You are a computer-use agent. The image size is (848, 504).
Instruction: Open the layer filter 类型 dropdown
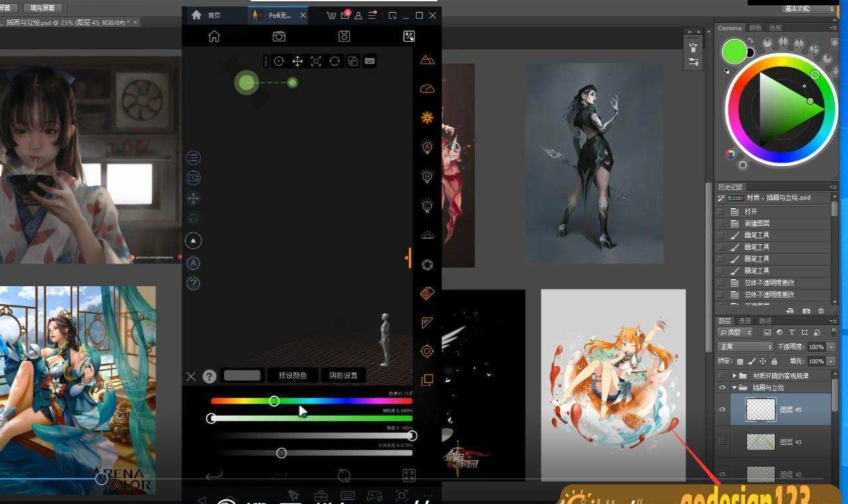pyautogui.click(x=735, y=332)
